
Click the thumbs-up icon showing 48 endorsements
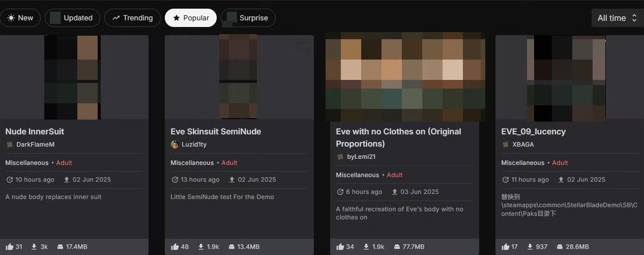point(175,246)
